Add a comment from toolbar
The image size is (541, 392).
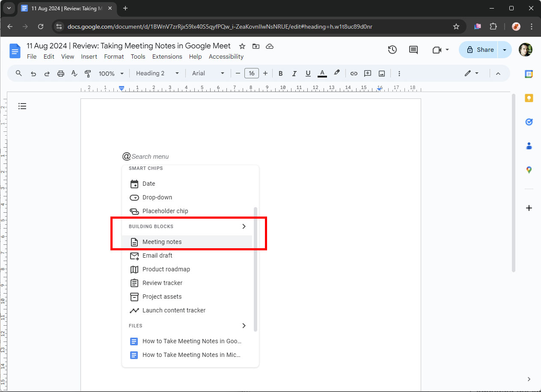[368, 74]
